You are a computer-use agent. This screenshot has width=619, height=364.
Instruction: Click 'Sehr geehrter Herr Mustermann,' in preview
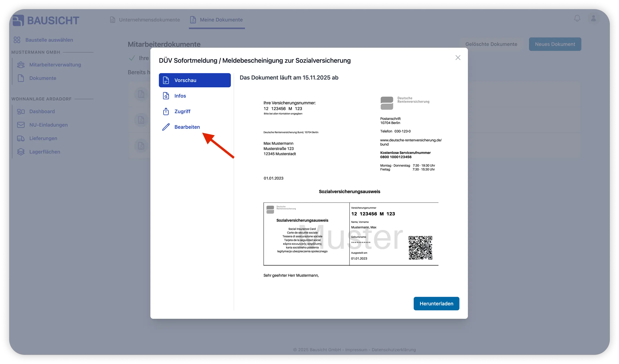pyautogui.click(x=291, y=276)
